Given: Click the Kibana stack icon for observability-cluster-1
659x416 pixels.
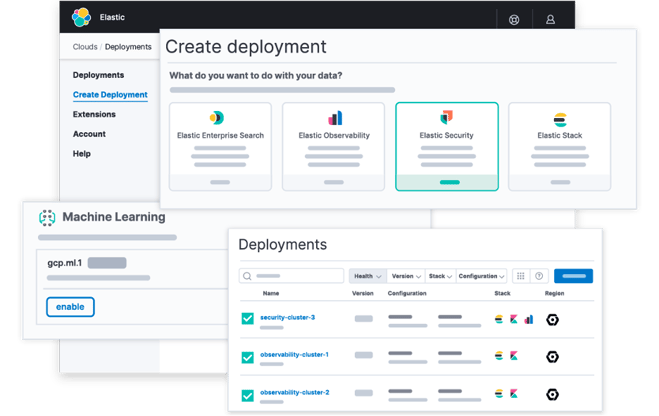Looking at the screenshot, I should (x=514, y=357).
